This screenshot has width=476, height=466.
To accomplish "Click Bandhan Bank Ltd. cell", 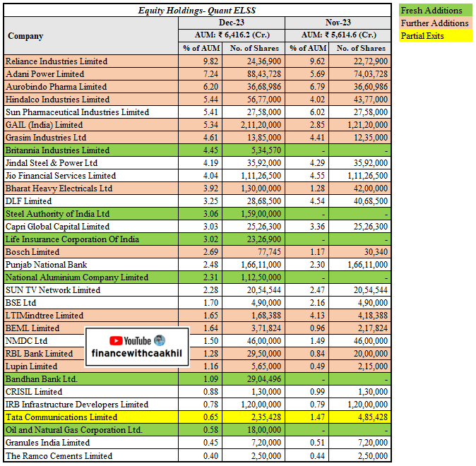I will click(x=91, y=379).
